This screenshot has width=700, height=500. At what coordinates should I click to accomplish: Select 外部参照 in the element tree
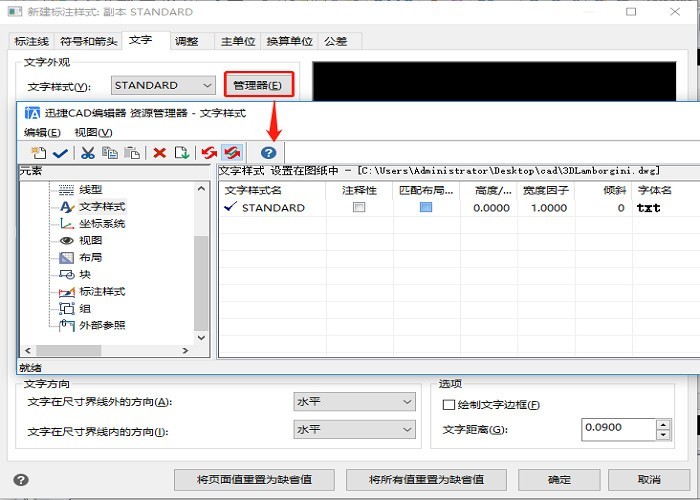coord(102,325)
